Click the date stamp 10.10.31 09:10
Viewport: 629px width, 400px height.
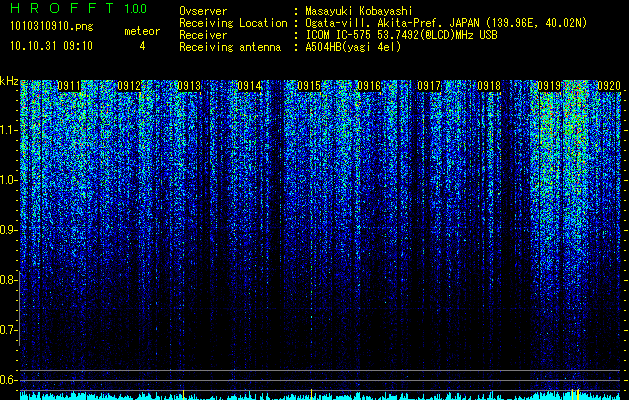click(x=51, y=46)
